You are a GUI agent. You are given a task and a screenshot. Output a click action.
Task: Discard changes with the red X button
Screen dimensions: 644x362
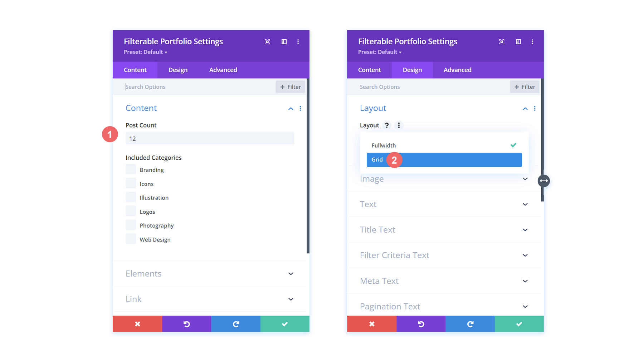pyautogui.click(x=137, y=324)
